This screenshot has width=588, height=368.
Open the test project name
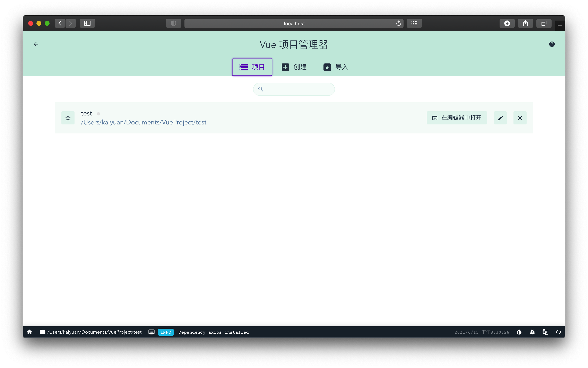pos(86,113)
